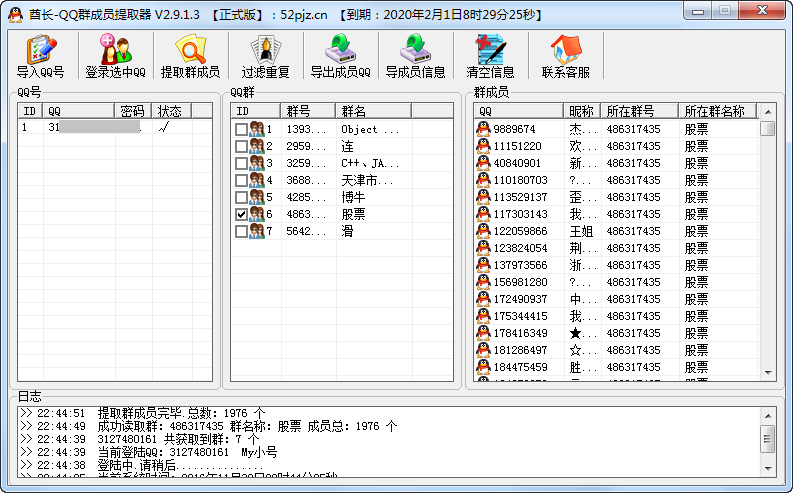Enable checkbox for group 1 Object
The image size is (793, 493).
(241, 129)
